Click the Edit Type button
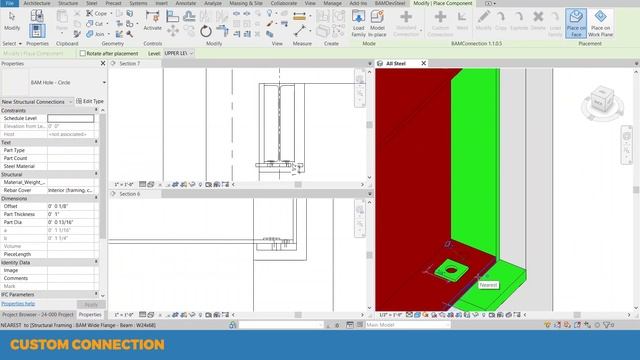The height and width of the screenshot is (360, 640). point(90,101)
